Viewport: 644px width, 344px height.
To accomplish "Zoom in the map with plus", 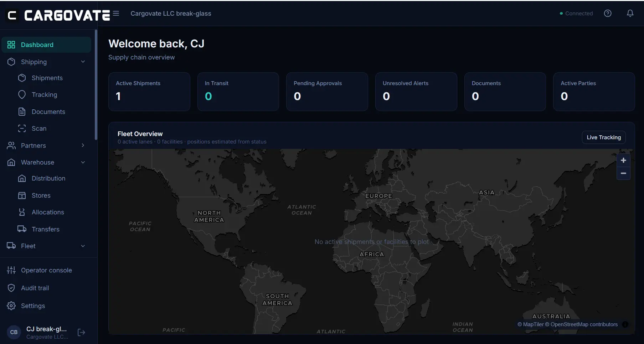I will [x=623, y=160].
